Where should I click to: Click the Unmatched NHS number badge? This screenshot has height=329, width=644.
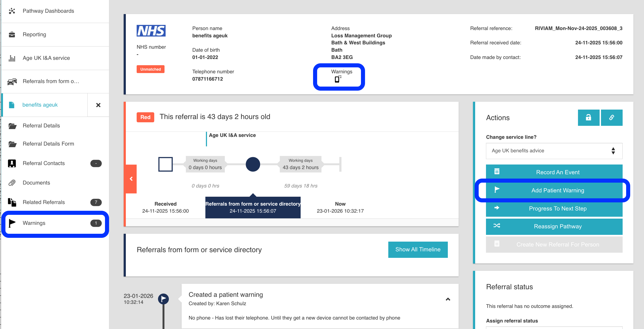tap(150, 70)
